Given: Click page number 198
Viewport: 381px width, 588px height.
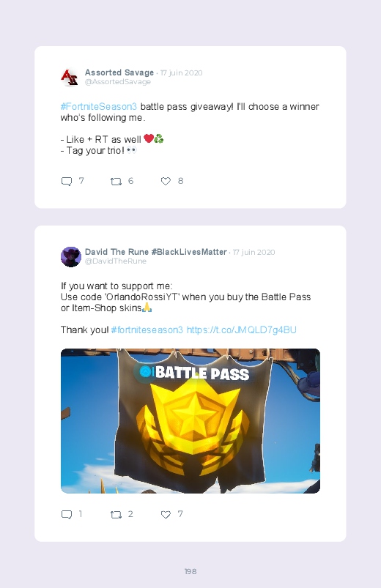Looking at the screenshot, I should point(190,571).
